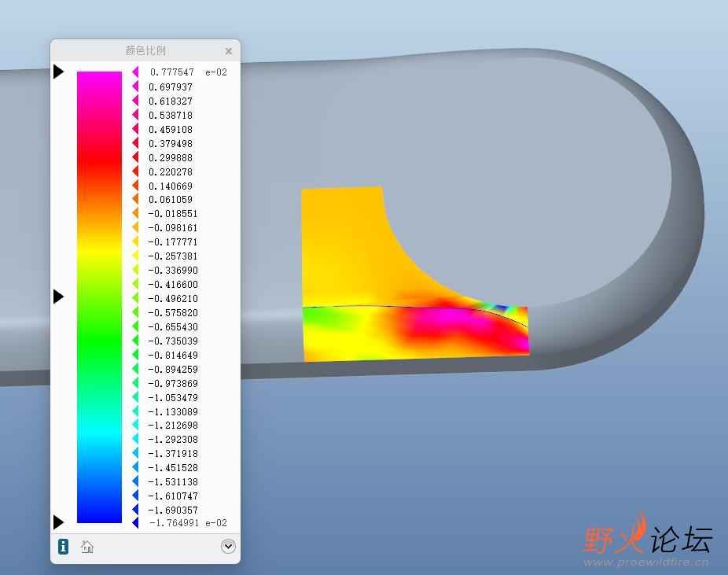Click the green arrow marker beside -0.735039

click(x=135, y=341)
